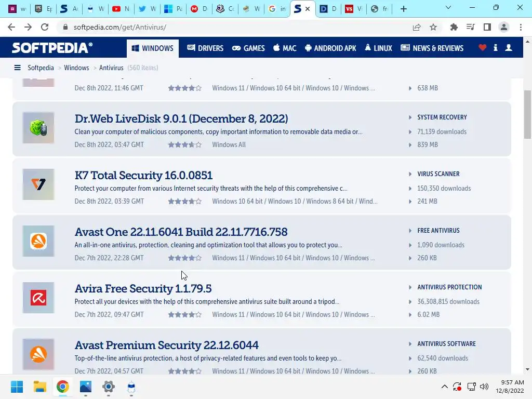The height and width of the screenshot is (399, 532).
Task: Go forward to the next page
Action: click(28, 27)
